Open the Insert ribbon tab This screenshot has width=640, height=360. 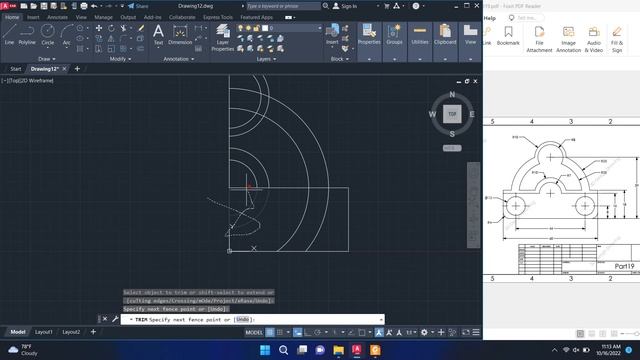[33, 17]
